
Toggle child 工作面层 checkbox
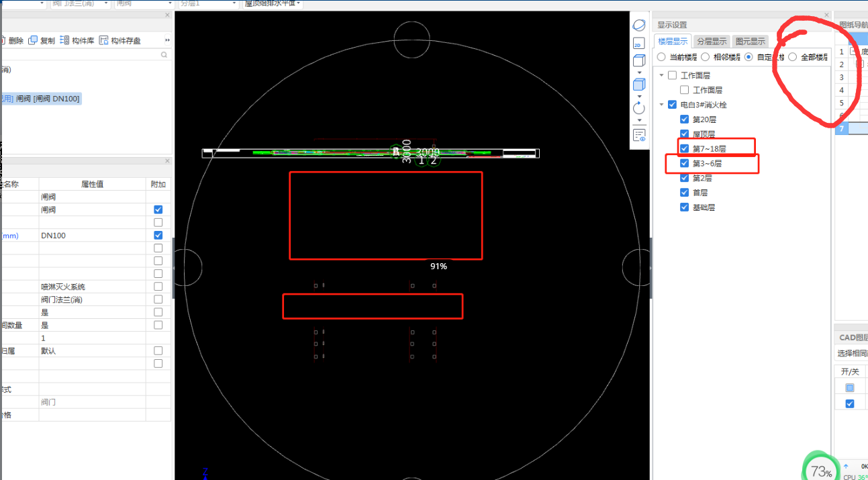click(x=685, y=90)
